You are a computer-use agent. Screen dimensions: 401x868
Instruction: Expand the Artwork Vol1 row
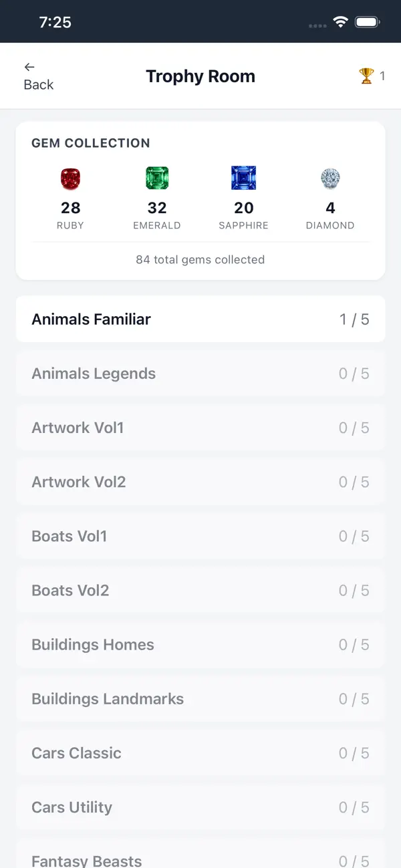[200, 428]
